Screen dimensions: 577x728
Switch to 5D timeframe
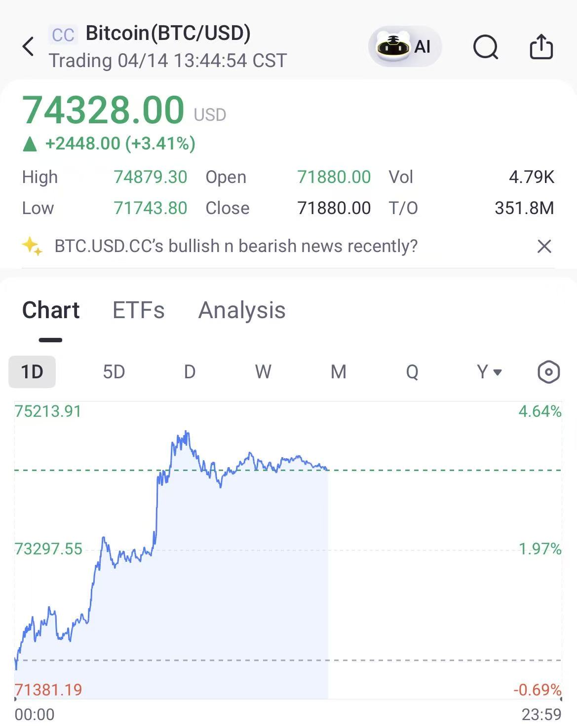(114, 371)
